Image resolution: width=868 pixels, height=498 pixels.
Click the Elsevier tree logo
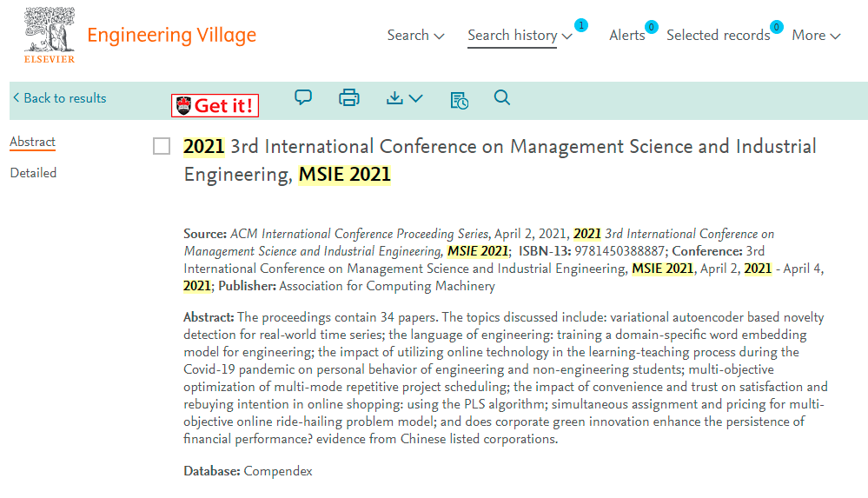(49, 35)
